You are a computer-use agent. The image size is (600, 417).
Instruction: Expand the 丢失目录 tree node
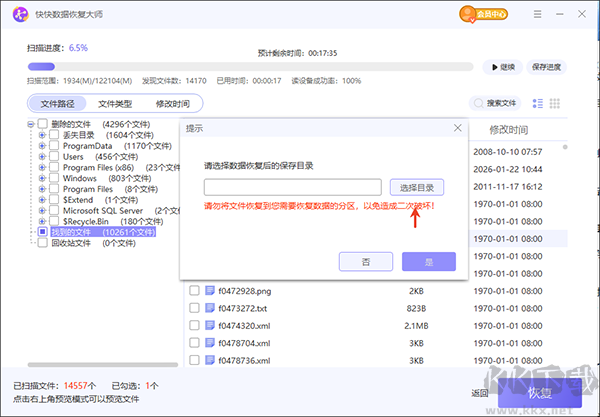point(42,135)
